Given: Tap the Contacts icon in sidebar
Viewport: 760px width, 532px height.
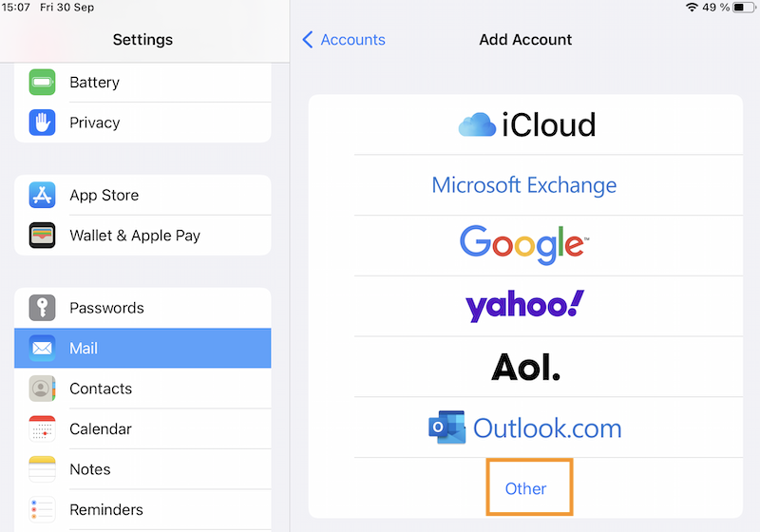Looking at the screenshot, I should click(43, 389).
